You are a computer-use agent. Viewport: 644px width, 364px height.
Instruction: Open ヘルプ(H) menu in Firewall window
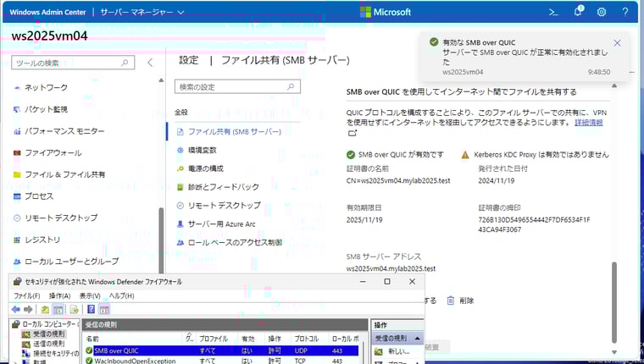121,296
